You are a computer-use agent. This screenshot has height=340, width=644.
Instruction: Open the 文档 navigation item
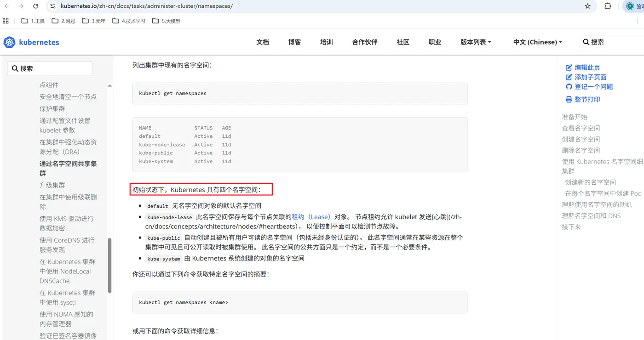[263, 42]
